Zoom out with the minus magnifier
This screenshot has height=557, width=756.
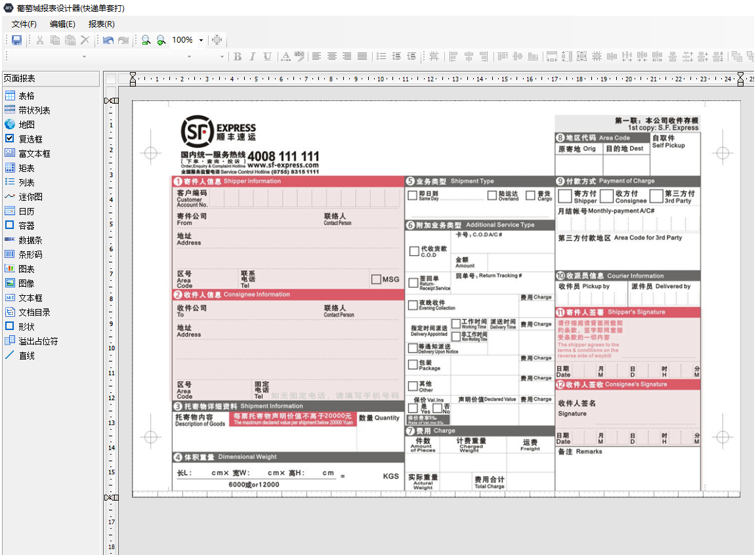(x=146, y=40)
